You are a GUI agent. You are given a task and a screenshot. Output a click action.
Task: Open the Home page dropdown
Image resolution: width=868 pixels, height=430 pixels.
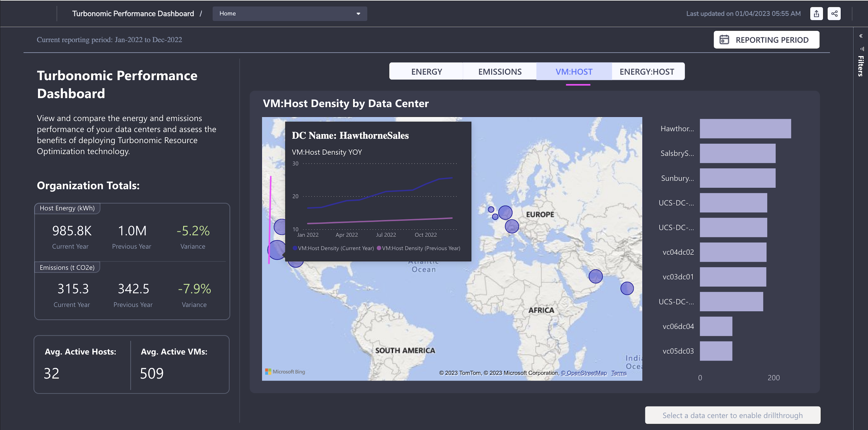pyautogui.click(x=289, y=14)
